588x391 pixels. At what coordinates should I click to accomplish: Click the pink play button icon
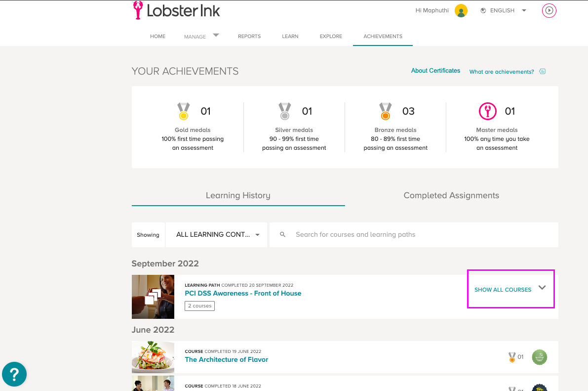549,10
